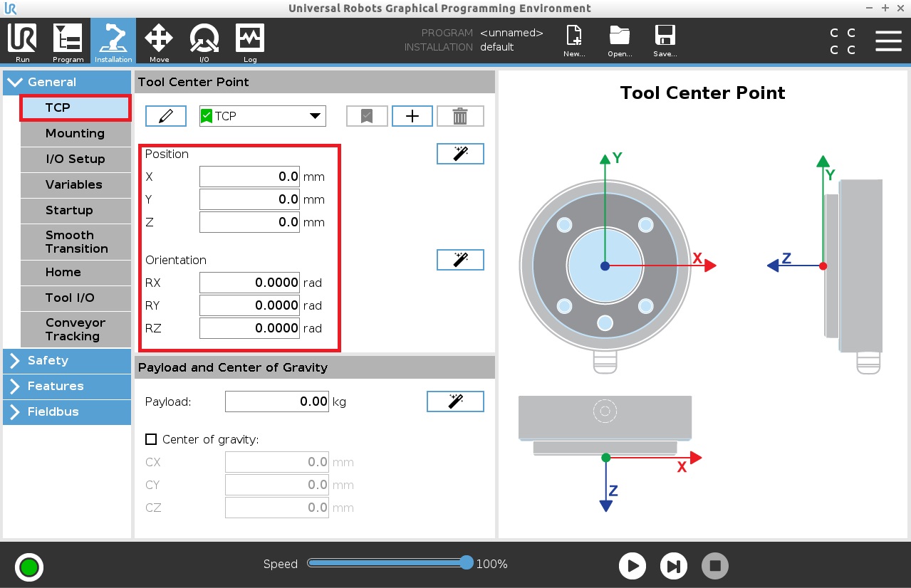This screenshot has width=911, height=588.
Task: Select TCP in the sidebar
Action: click(x=75, y=107)
